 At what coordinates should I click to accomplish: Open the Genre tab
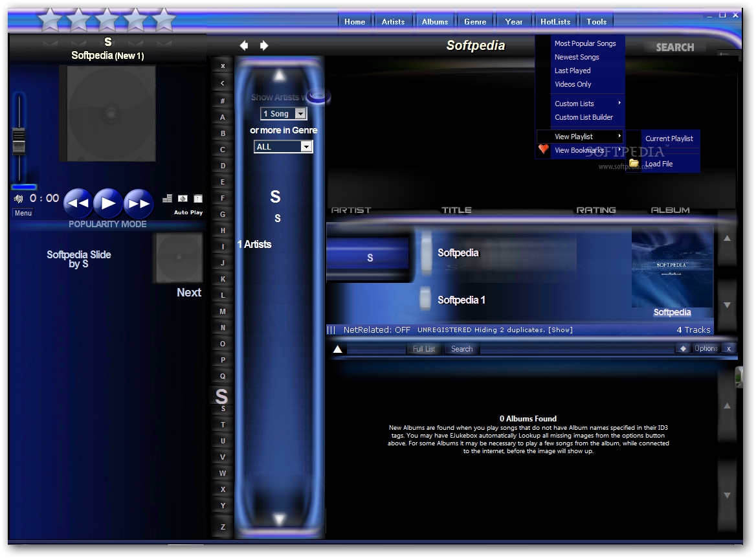[x=475, y=22]
